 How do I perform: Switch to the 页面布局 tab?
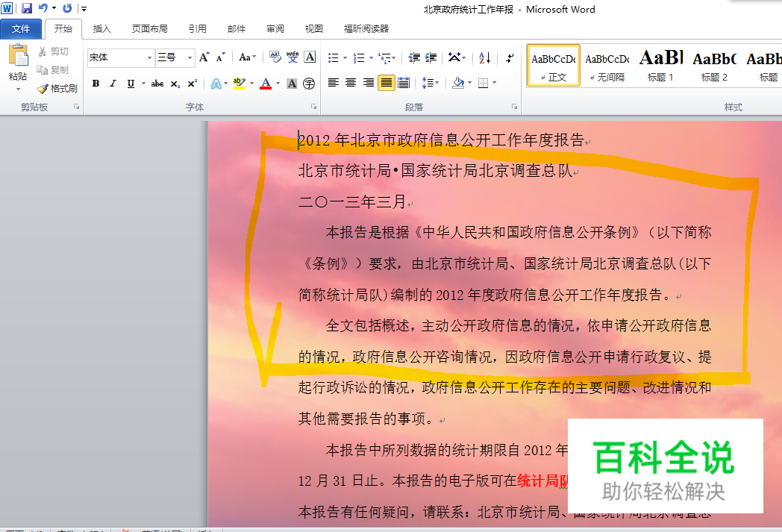[x=150, y=29]
